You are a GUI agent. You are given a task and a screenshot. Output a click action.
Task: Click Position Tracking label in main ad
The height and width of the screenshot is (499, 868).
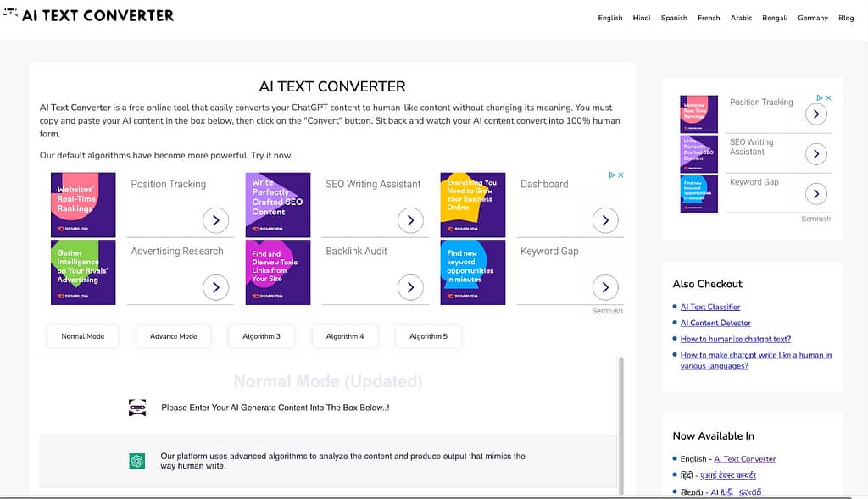(169, 184)
